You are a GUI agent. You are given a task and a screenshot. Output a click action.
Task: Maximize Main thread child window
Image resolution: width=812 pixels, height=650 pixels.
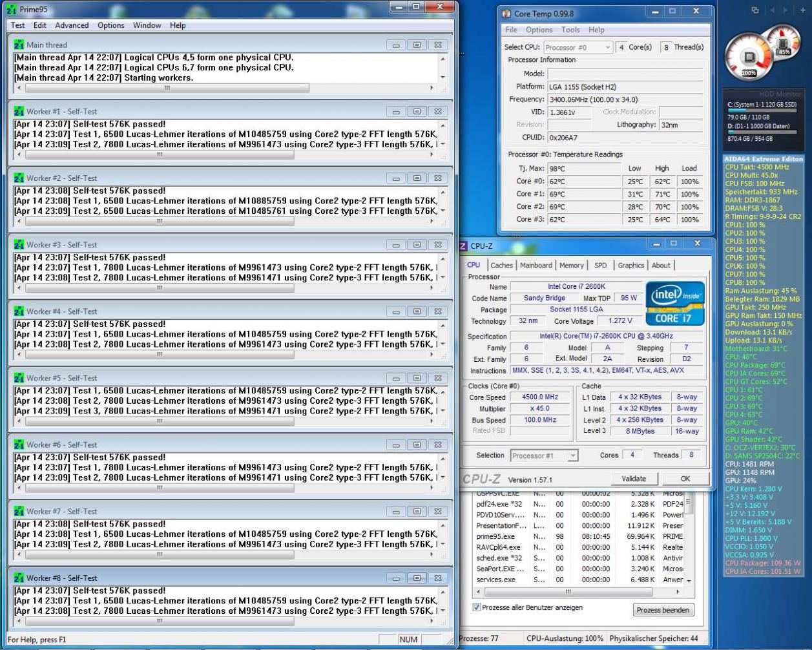click(x=417, y=45)
